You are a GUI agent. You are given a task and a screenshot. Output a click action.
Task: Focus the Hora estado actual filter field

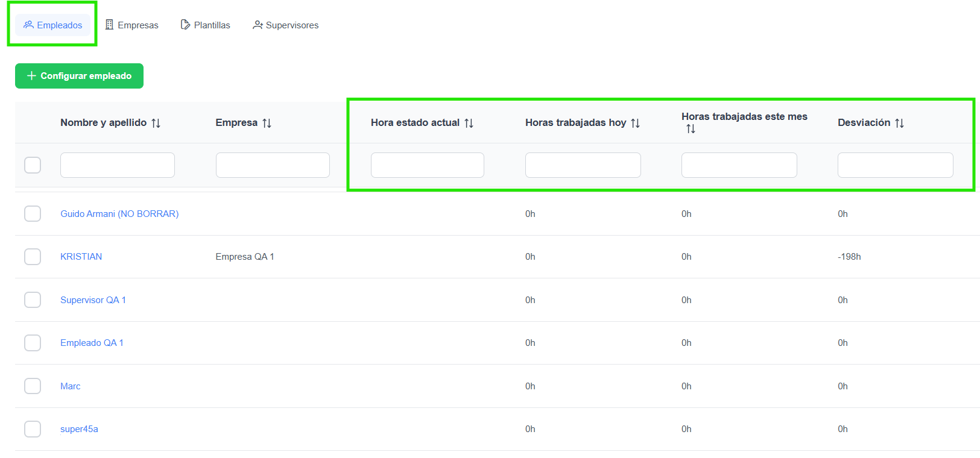[428, 165]
